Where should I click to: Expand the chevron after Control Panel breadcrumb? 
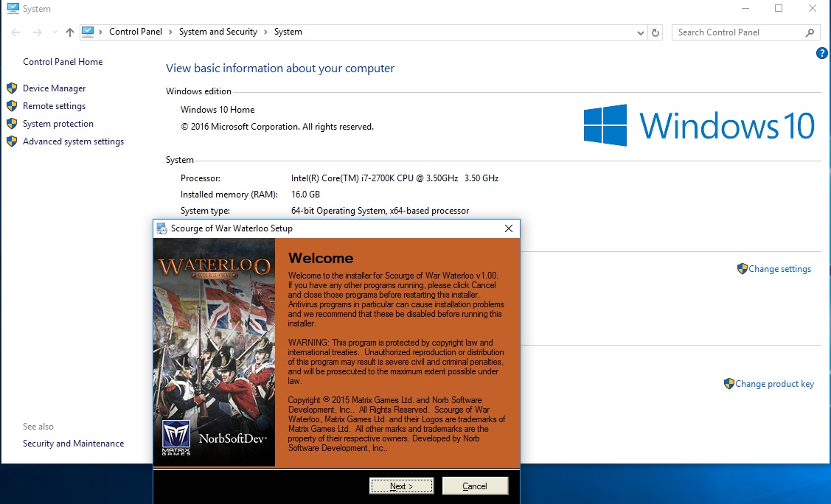[x=170, y=32]
